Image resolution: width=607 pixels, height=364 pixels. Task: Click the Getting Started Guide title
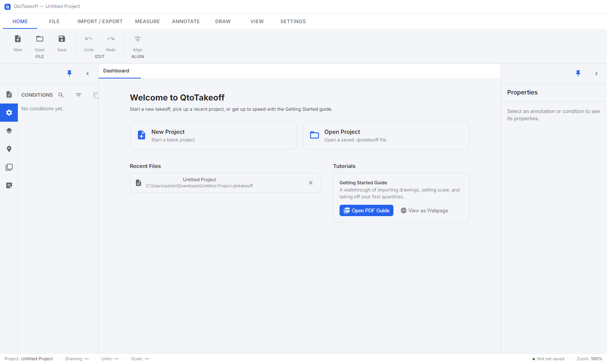pyautogui.click(x=363, y=183)
